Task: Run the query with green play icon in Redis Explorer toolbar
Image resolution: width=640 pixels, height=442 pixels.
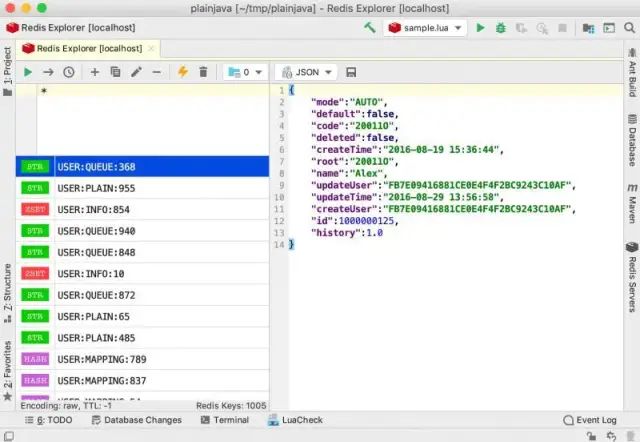Action: click(x=28, y=72)
